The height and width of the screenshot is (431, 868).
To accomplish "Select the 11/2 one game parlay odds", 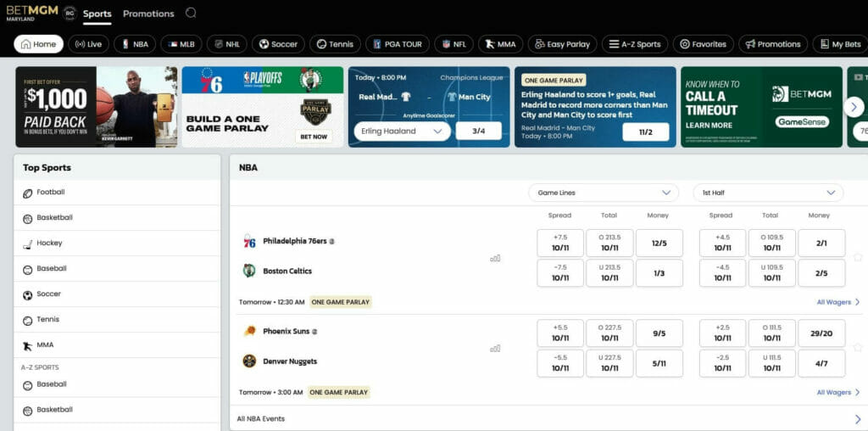I will 645,132.
